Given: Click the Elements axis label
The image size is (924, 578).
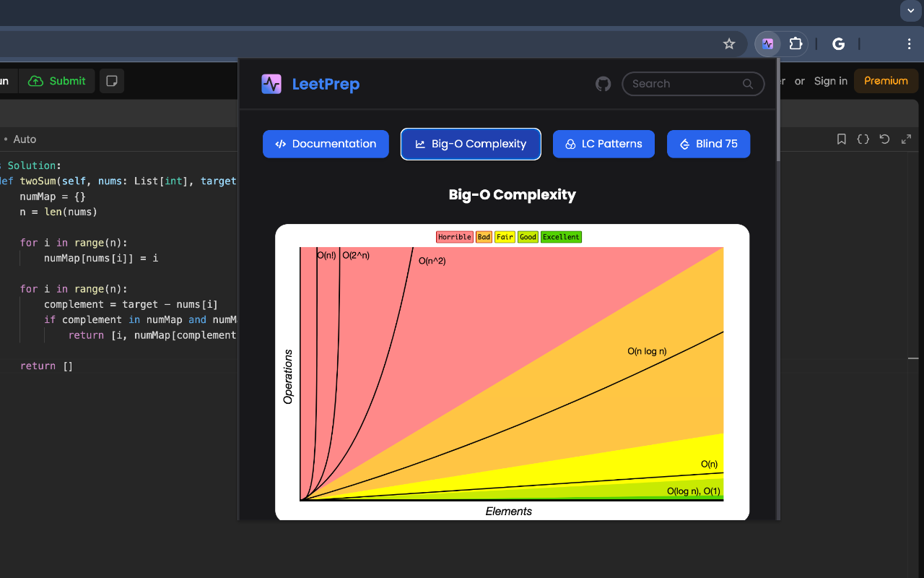Looking at the screenshot, I should [509, 512].
